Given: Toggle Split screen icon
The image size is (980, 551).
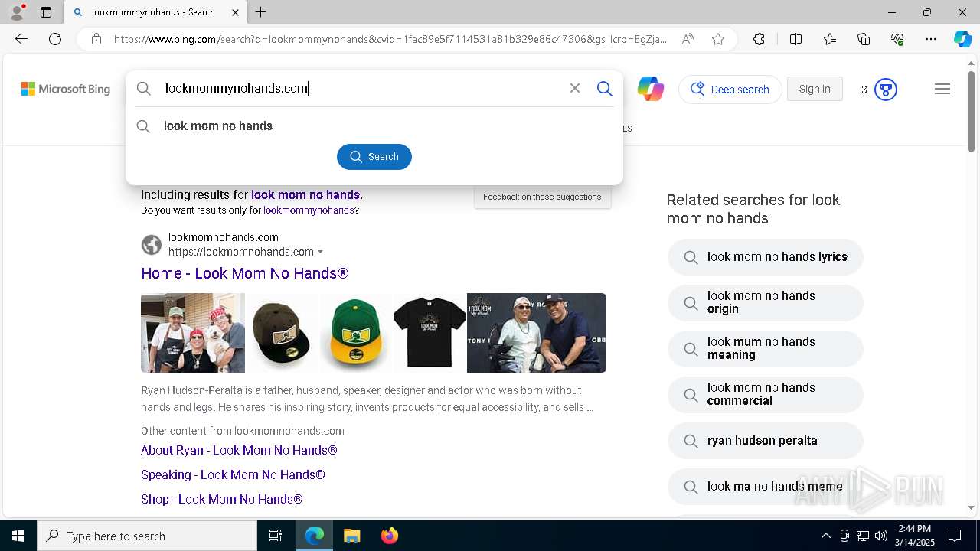Looking at the screenshot, I should pos(795,39).
